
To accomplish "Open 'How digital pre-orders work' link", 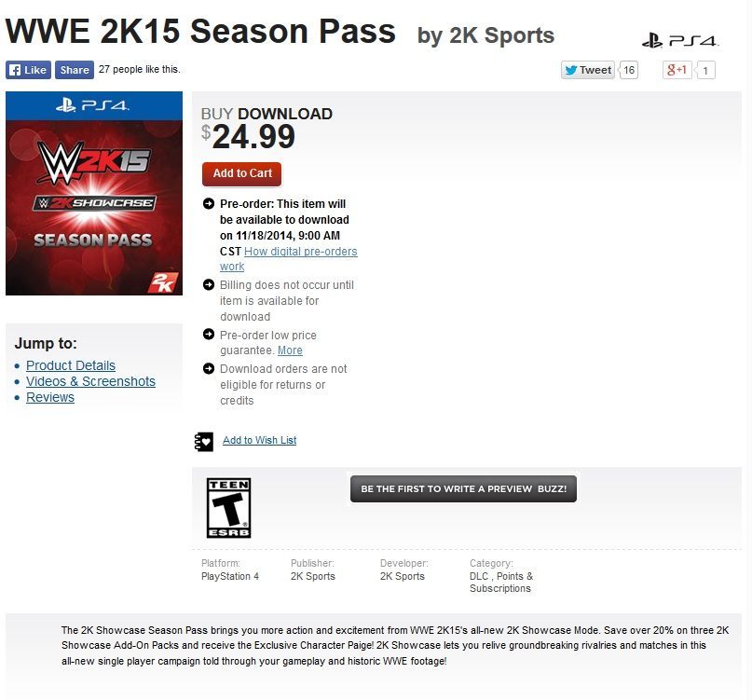I will (x=300, y=252).
